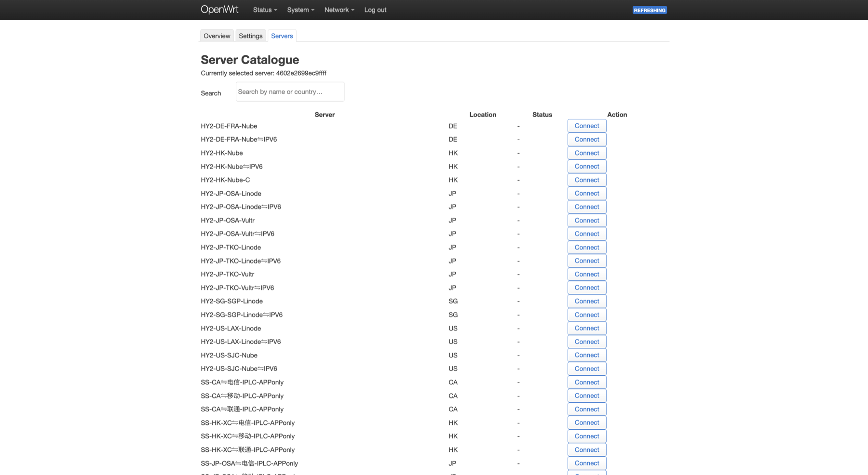868x475 pixels.
Task: Connect to HY2-SG-SGP-Linode server
Action: point(587,301)
